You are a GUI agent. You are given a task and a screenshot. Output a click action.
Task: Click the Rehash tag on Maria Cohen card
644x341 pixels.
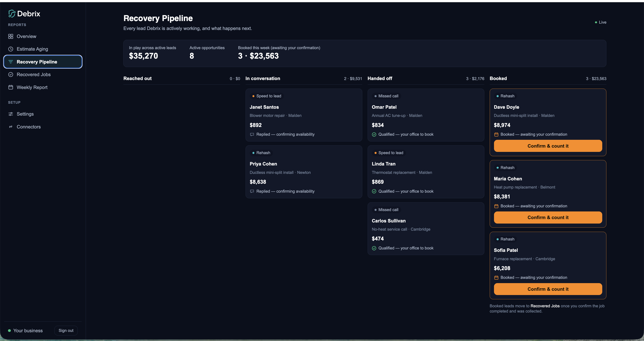506,168
